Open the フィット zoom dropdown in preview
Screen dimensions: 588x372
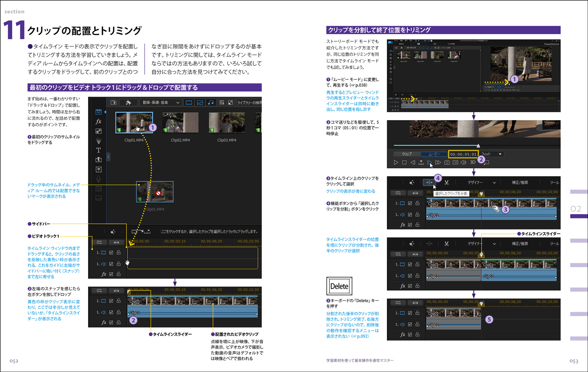click(492, 154)
